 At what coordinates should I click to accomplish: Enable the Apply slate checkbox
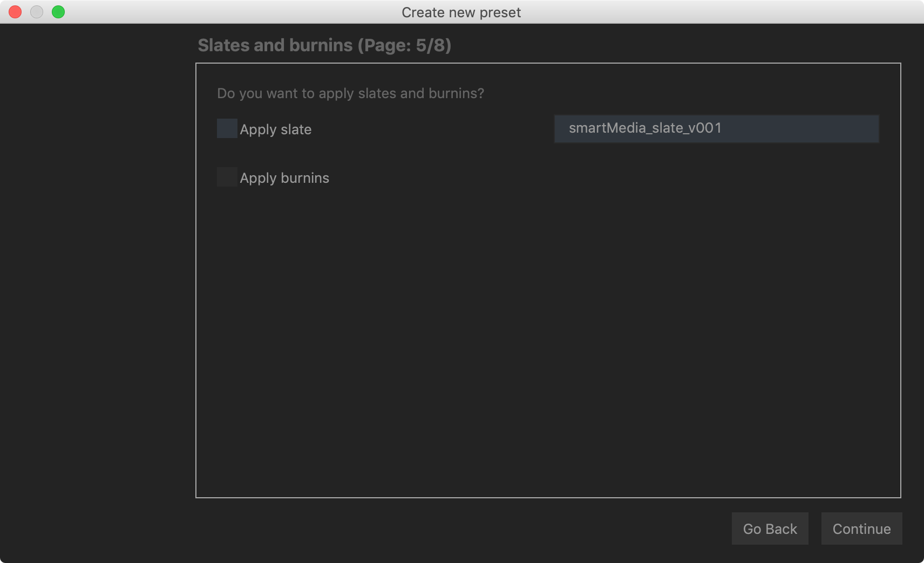(227, 128)
